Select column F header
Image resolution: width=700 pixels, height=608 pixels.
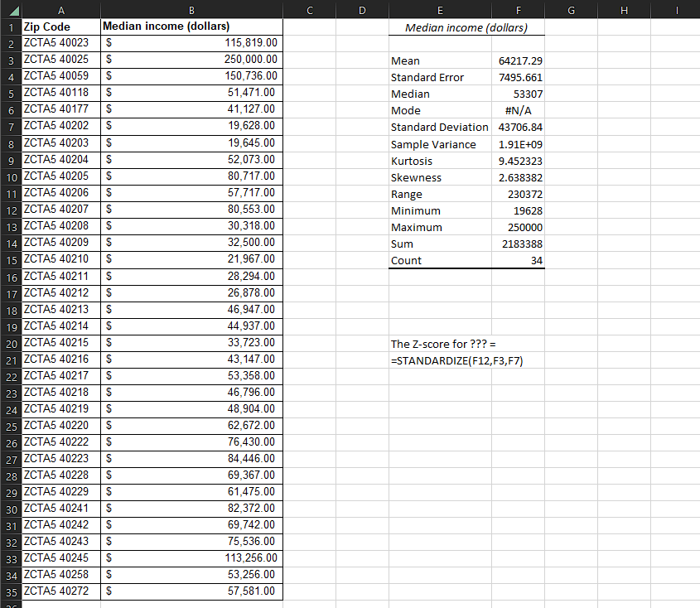point(518,10)
